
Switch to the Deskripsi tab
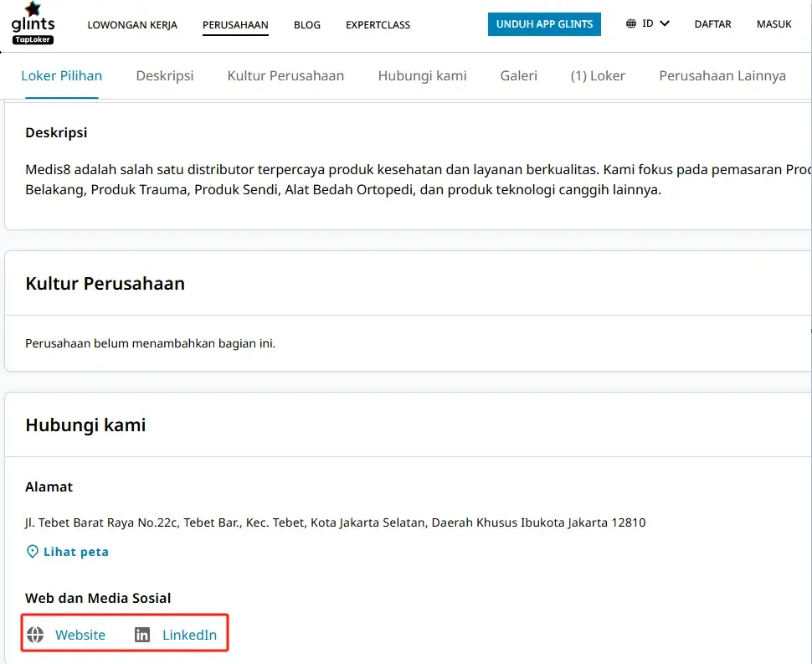165,75
